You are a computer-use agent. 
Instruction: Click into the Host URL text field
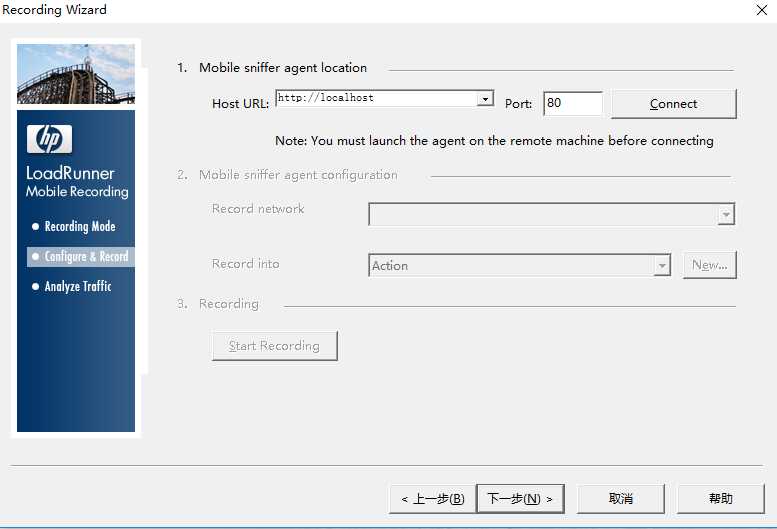point(377,98)
